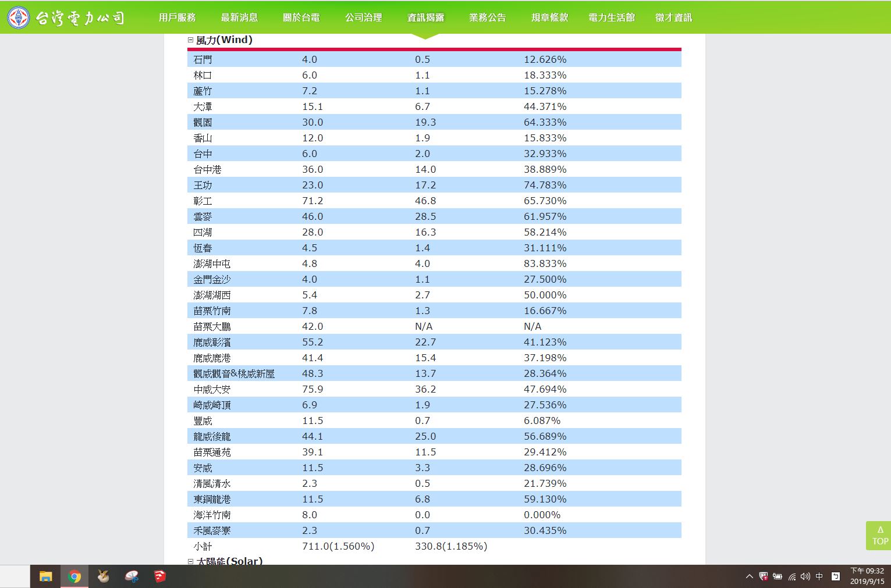Open the 業務公告 menu
Viewport: 891px width, 588px height.
click(488, 17)
